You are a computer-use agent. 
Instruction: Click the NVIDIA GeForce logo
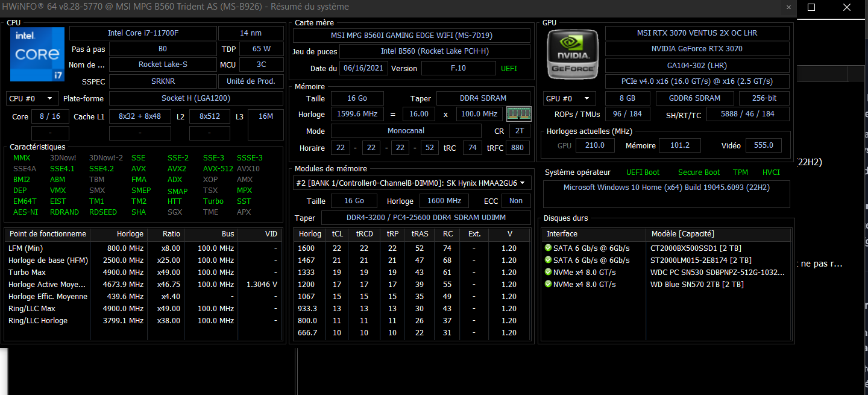click(573, 54)
